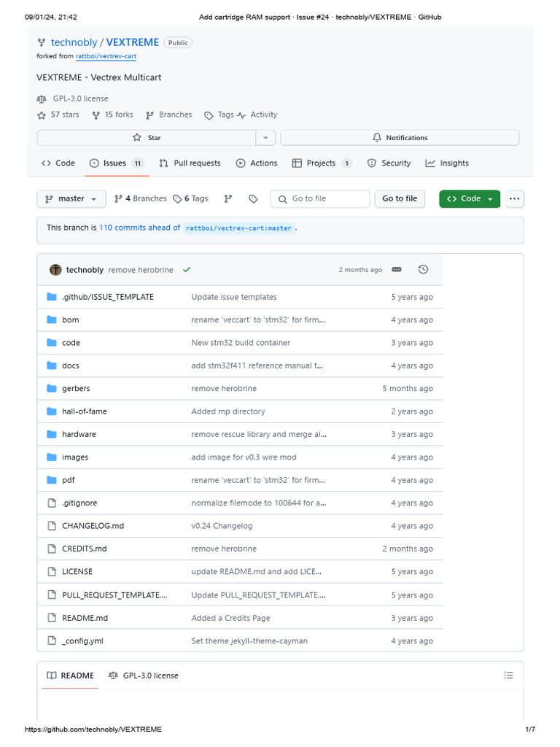
Task: Click the standalone tag icon near search
Action: 253,198
